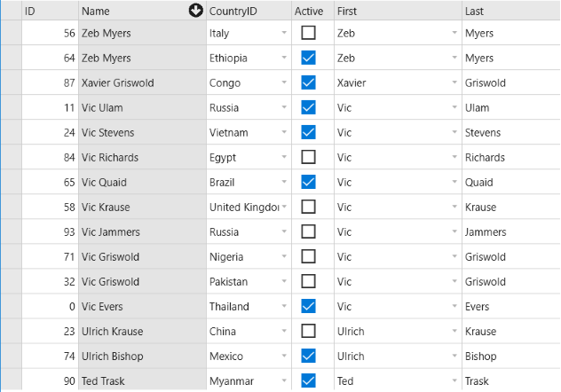The height and width of the screenshot is (392, 561).
Task: Click the Active column header
Action: pyautogui.click(x=312, y=11)
